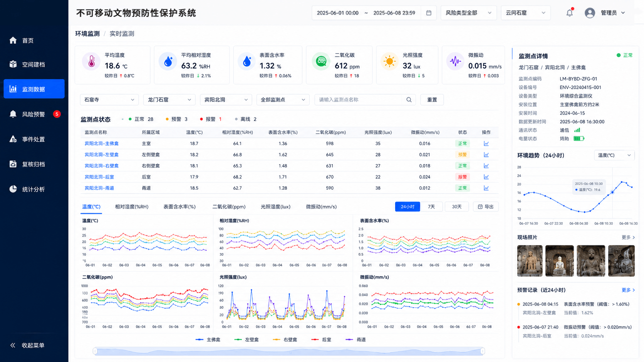Click the middle of the chart zoom slider
644x362 pixels.
pos(289,351)
